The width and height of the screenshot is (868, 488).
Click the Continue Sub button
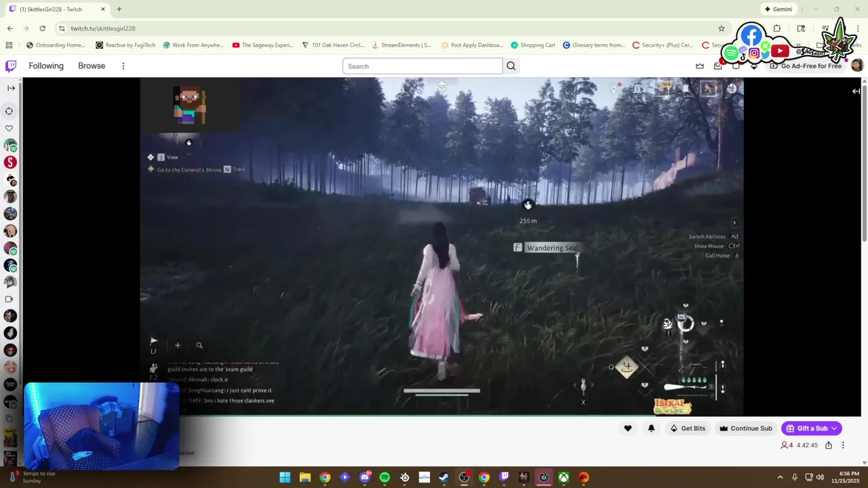coord(746,428)
